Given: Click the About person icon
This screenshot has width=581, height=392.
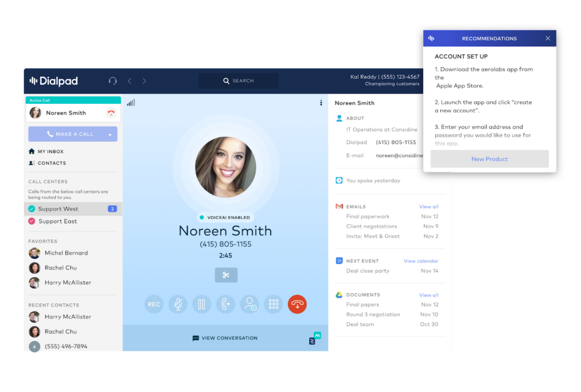Looking at the screenshot, I should click(339, 118).
